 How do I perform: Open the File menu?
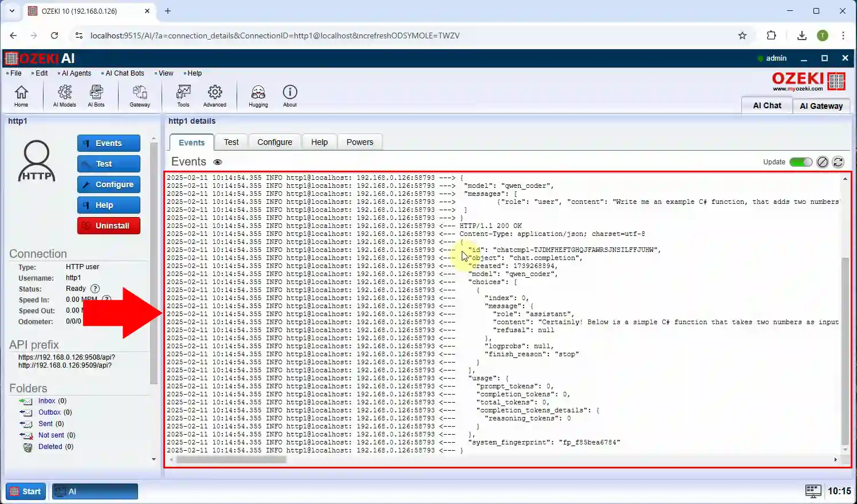[x=15, y=73]
